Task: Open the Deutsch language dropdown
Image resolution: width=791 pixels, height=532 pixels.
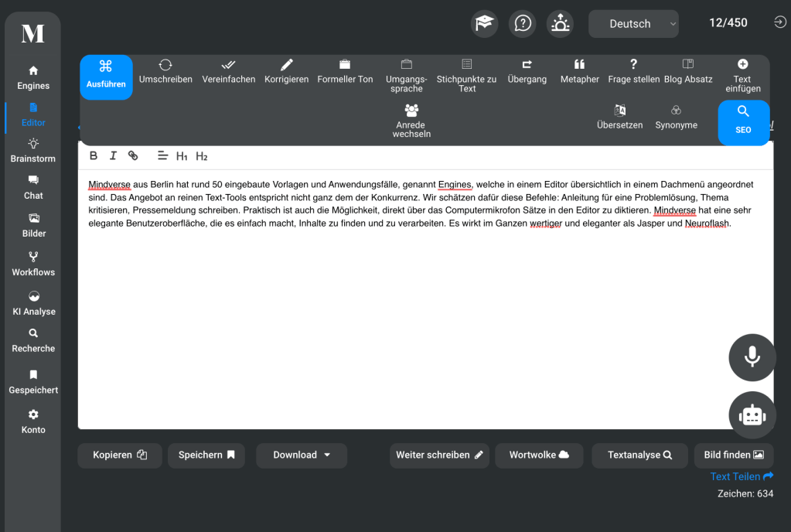Action: (x=632, y=24)
